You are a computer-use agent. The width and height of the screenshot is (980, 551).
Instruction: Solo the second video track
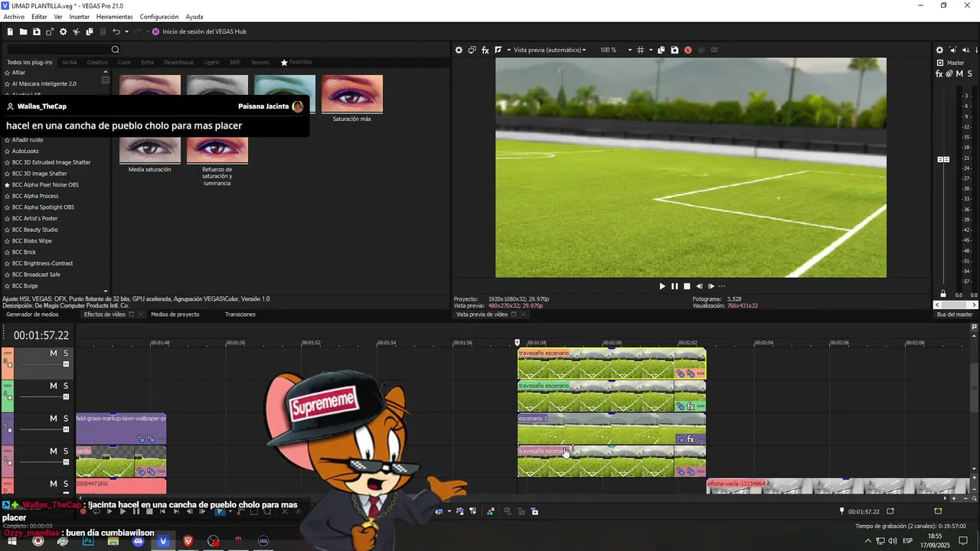pyautogui.click(x=66, y=386)
